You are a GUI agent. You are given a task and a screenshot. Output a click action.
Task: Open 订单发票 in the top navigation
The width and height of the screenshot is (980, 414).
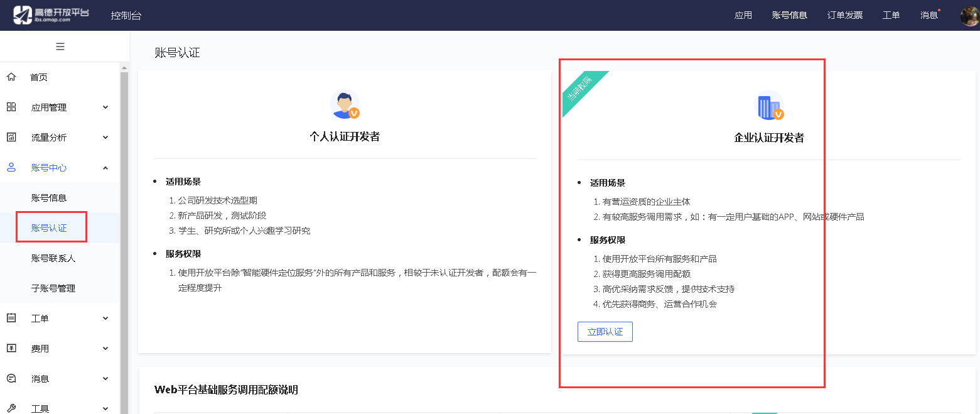(844, 16)
